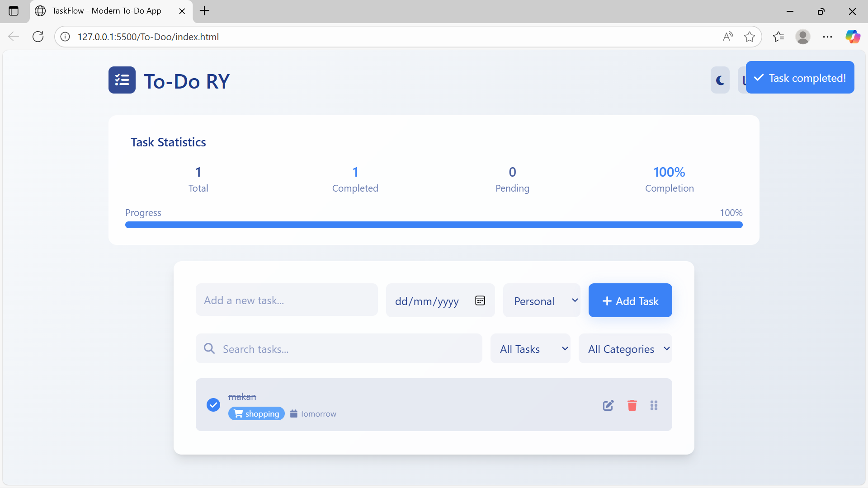The width and height of the screenshot is (868, 488).
Task: Uncheck the completed makan task checkbox
Action: point(213,404)
